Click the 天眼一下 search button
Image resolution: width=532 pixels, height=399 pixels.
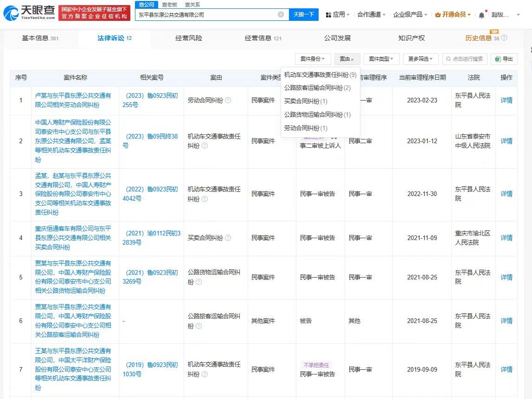pyautogui.click(x=305, y=14)
